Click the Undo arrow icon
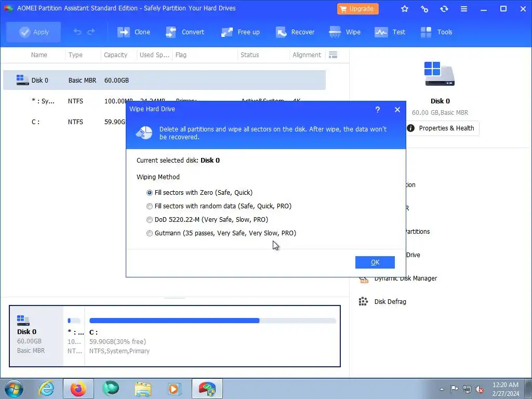The height and width of the screenshot is (399, 532). click(77, 32)
